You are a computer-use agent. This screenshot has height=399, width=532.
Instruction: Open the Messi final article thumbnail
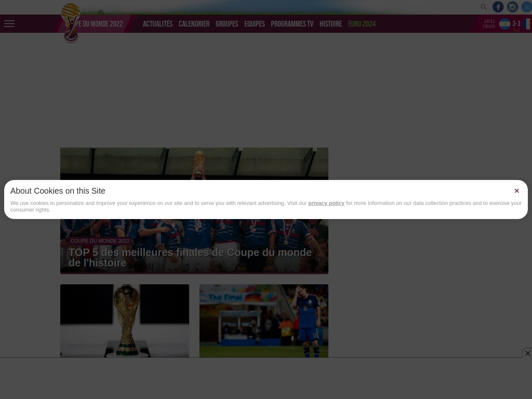pyautogui.click(x=264, y=321)
